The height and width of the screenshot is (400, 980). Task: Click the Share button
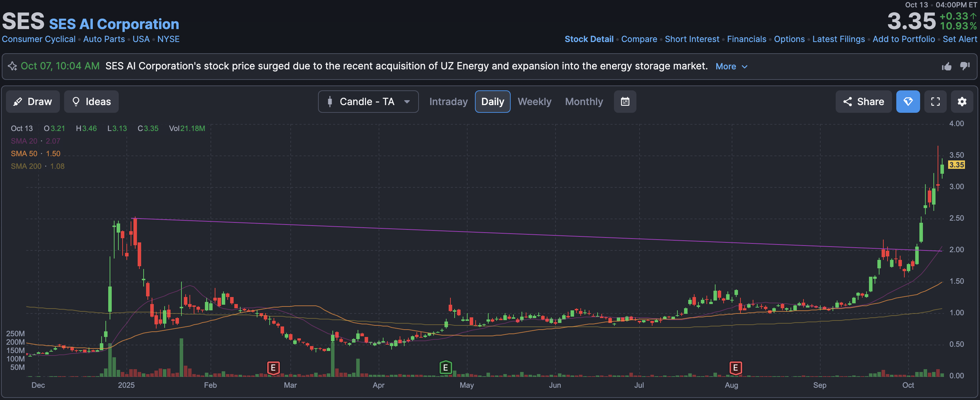point(863,102)
